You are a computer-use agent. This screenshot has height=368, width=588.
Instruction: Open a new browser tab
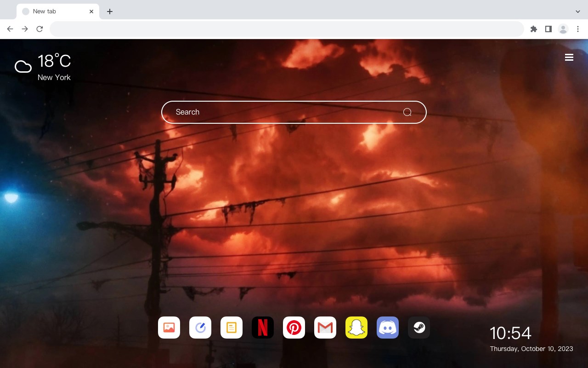coord(109,11)
